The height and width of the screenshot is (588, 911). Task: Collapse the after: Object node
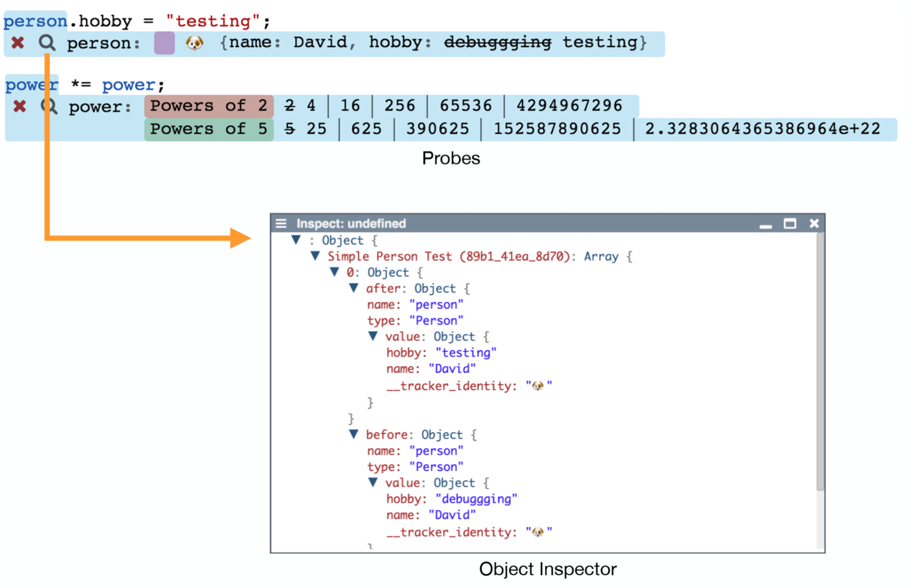354,288
